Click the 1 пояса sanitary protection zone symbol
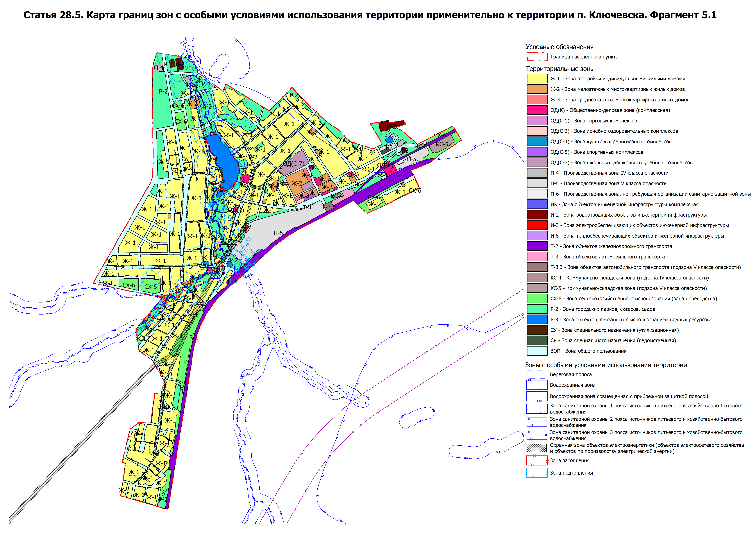This screenshot has width=756, height=534. pos(537,408)
